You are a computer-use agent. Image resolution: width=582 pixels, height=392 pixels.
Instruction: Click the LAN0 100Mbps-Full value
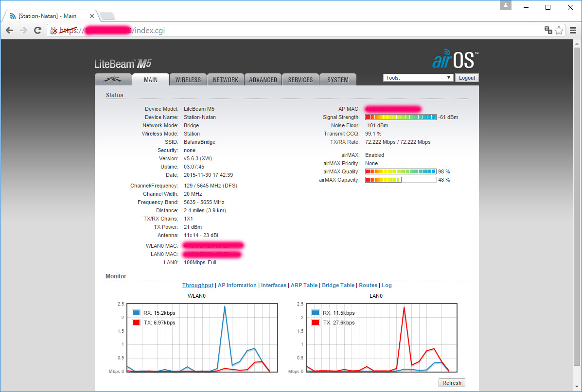(200, 263)
